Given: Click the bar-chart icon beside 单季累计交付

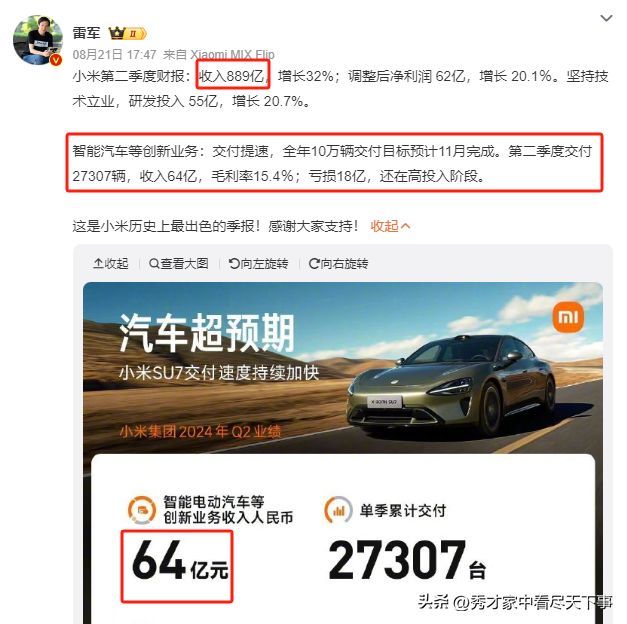Looking at the screenshot, I should (338, 510).
